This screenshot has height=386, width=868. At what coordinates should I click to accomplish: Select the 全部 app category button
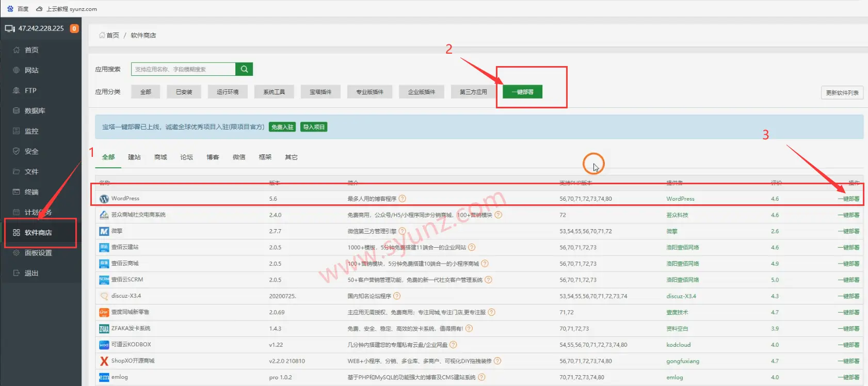[146, 92]
